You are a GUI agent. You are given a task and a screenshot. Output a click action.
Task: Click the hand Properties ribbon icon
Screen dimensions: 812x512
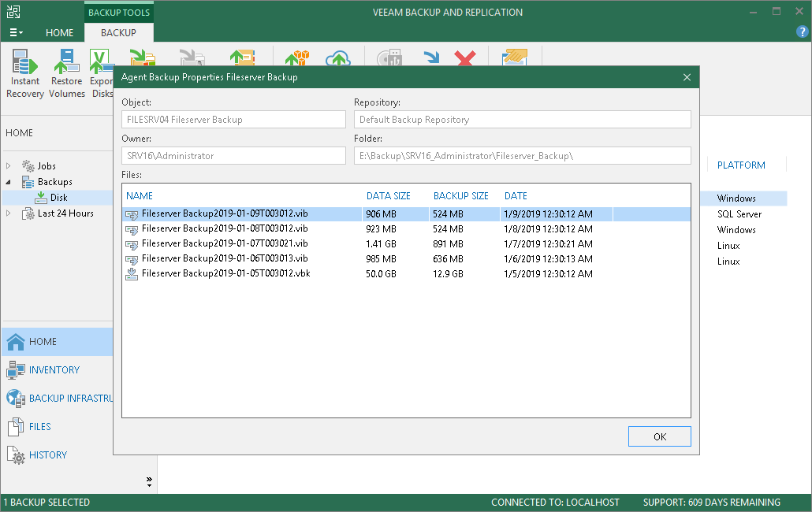[x=516, y=58]
